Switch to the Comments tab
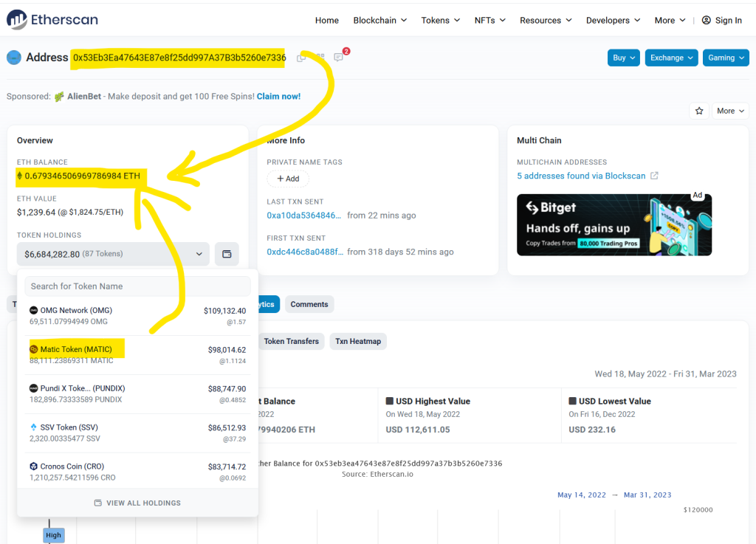Screen dimensions: 756x544 [309, 304]
